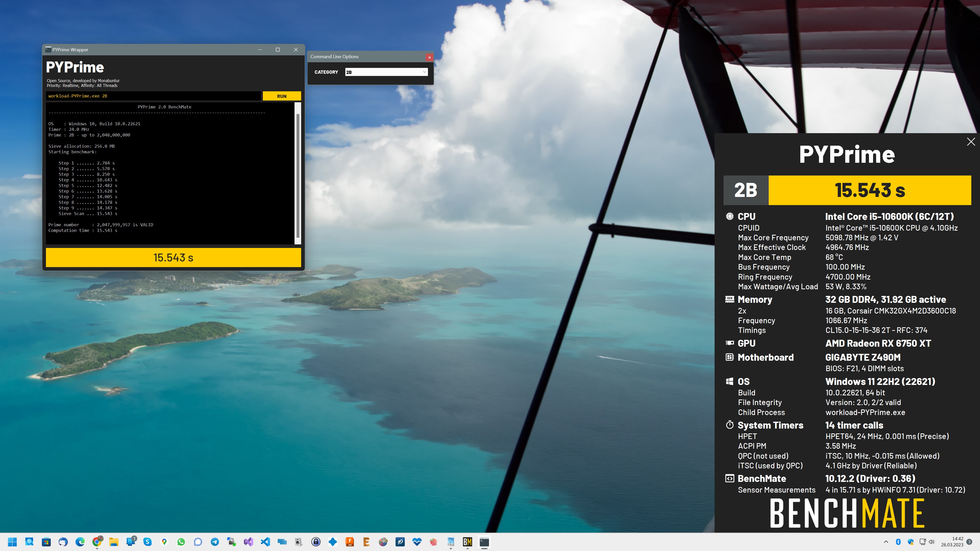The image size is (980, 551).
Task: Switch to BenchMate BM icon in the taskbar
Action: 468,542
